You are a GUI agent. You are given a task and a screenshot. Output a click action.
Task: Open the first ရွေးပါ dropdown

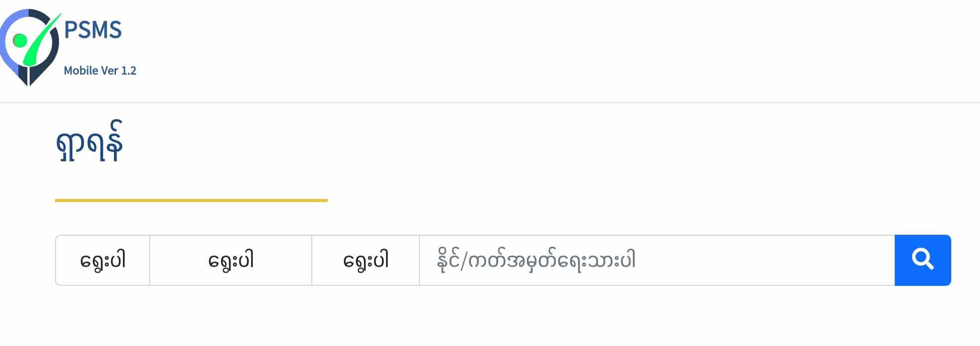(x=103, y=260)
